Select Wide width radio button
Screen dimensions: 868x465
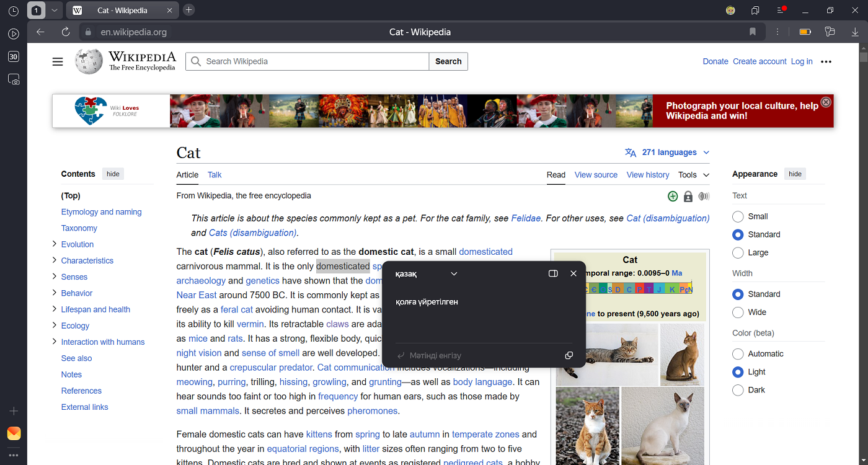click(x=738, y=312)
